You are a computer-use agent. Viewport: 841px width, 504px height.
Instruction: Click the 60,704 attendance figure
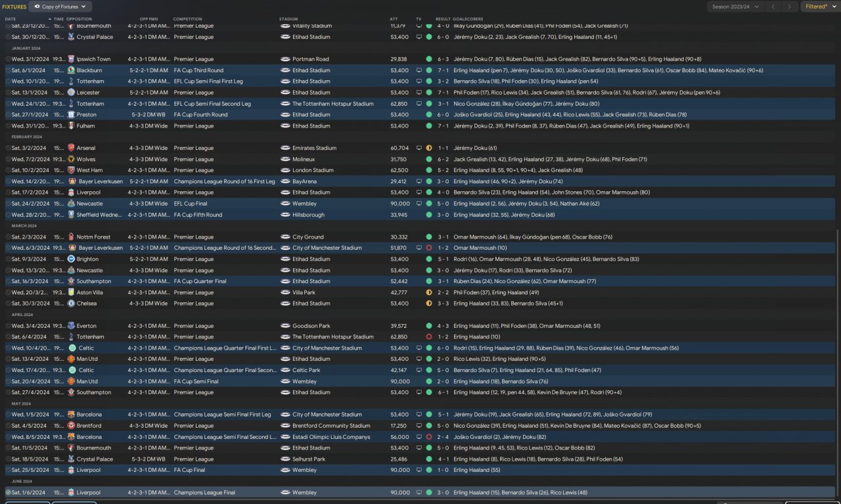click(399, 149)
